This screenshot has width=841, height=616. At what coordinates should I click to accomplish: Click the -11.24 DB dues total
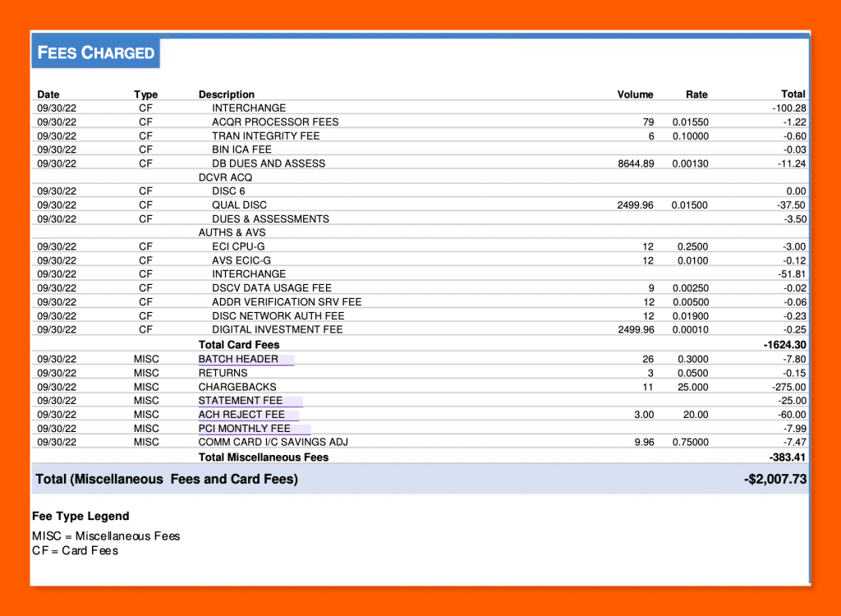point(792,163)
